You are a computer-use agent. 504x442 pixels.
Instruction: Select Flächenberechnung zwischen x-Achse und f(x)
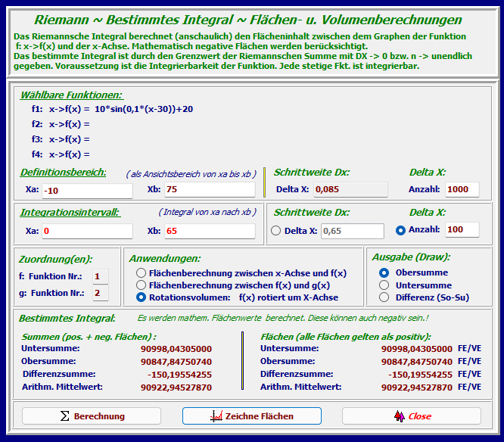point(140,272)
